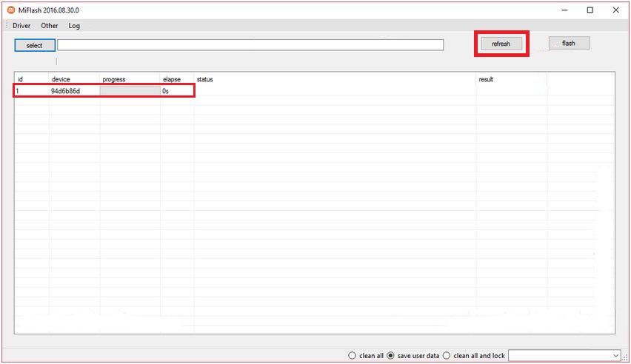Expand the script dropdown at bottom right
Viewport: 631px width, 364px height.
click(615, 356)
